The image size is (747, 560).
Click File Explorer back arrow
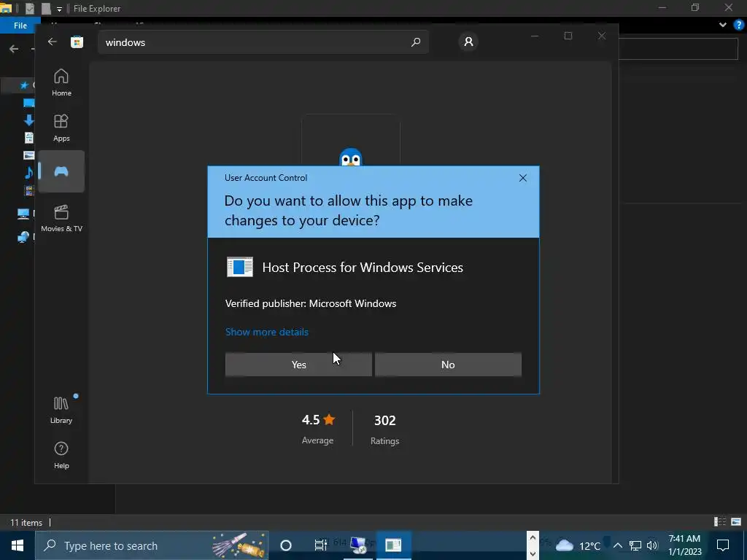point(14,49)
